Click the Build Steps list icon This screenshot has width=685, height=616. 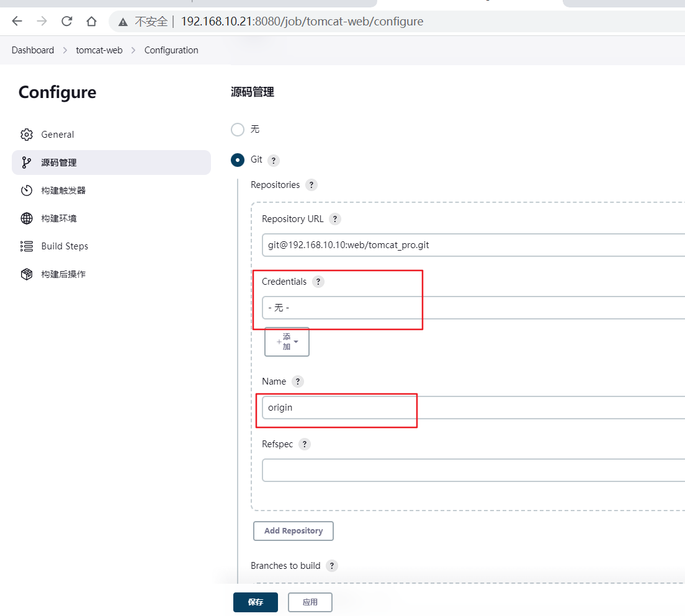[x=27, y=246]
